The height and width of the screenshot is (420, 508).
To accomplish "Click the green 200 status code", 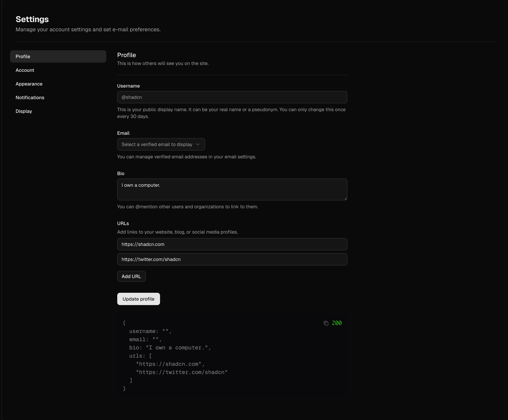I will 336,323.
